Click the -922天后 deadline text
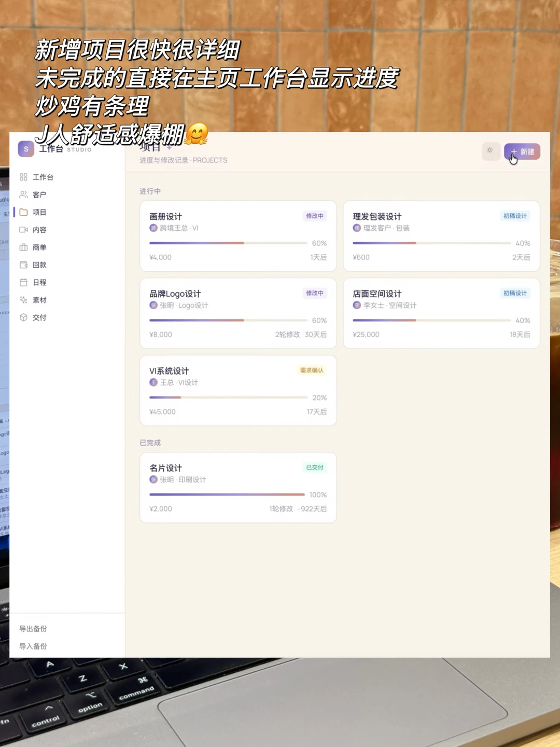The image size is (560, 747). [313, 509]
